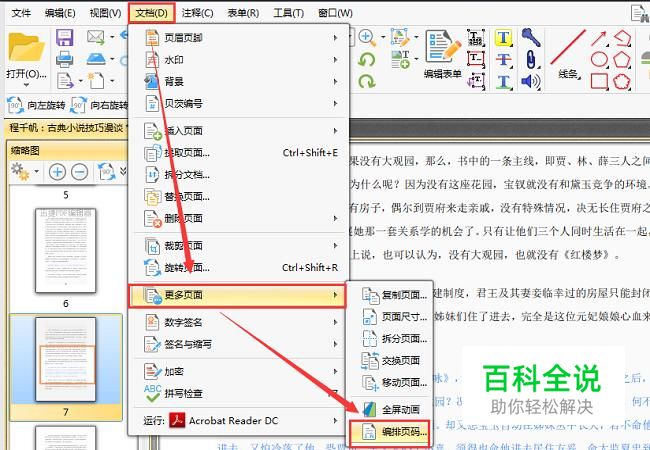Expand the 裁剪页面 submenu
This screenshot has height=450, width=650.
pyautogui.click(x=240, y=246)
